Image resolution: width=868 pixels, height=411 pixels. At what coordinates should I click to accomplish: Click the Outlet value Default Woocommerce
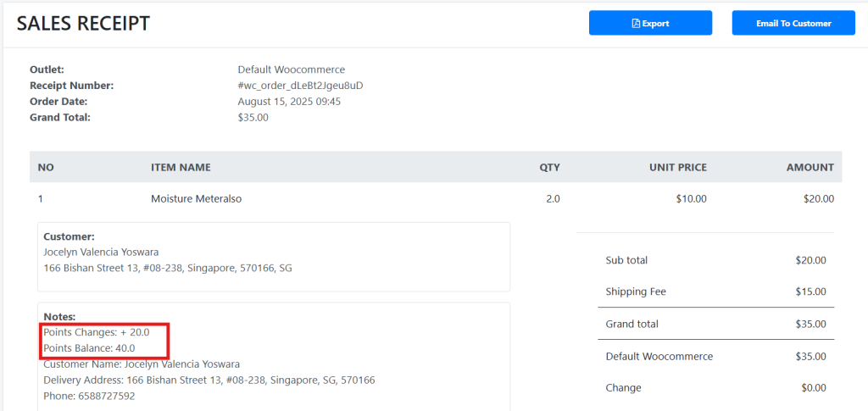tap(291, 69)
